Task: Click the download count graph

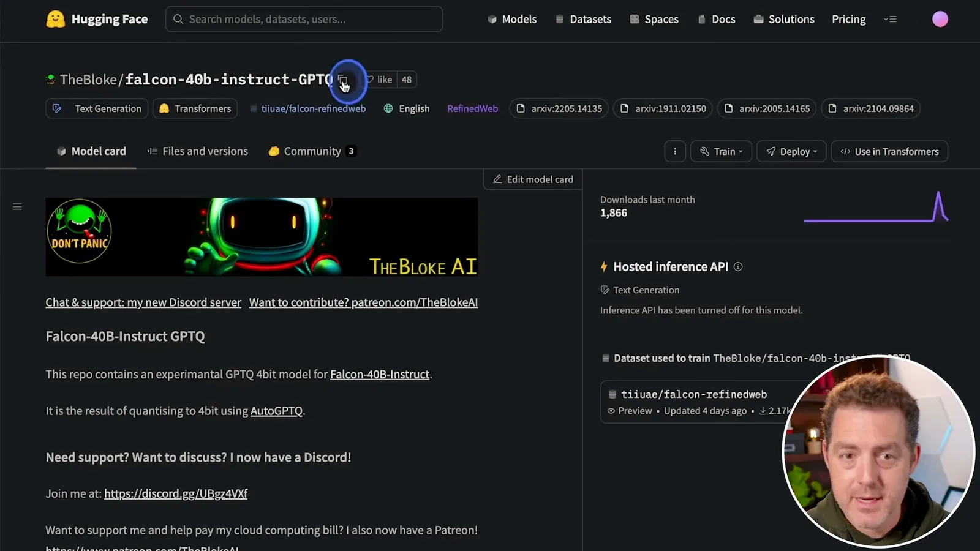Action: pos(876,207)
